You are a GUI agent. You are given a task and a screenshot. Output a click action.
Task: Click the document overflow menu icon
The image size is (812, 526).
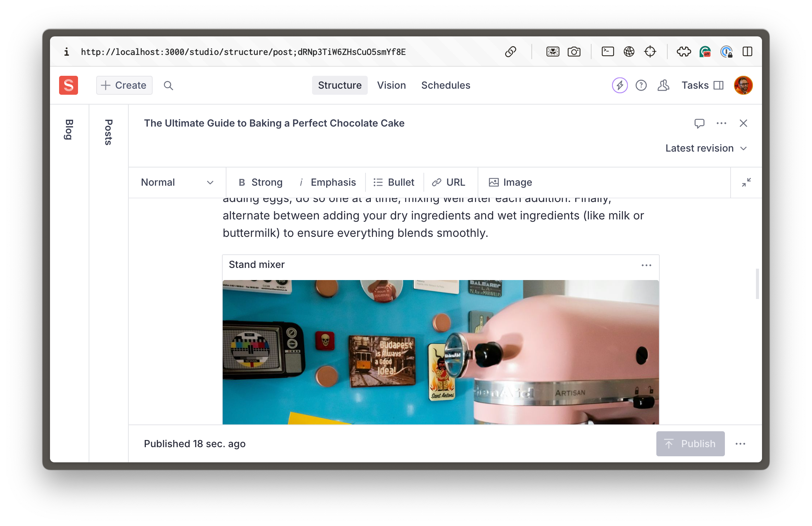(x=721, y=123)
